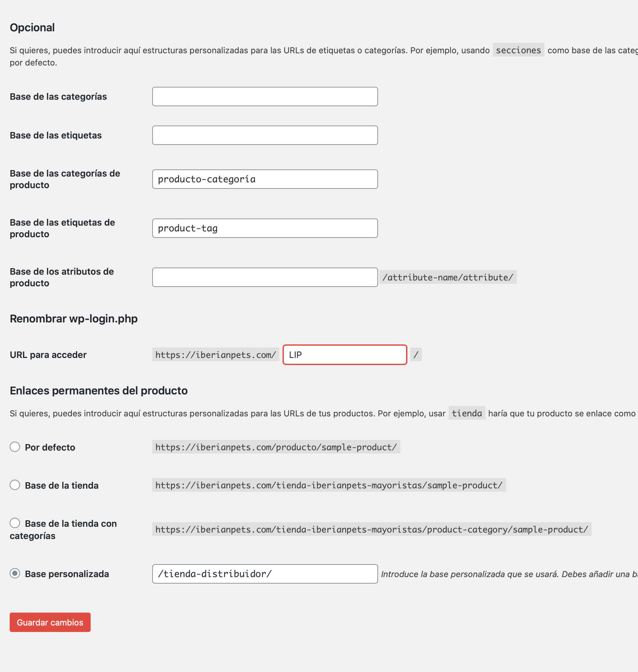
Task: Click the secciones code example
Action: (x=518, y=50)
